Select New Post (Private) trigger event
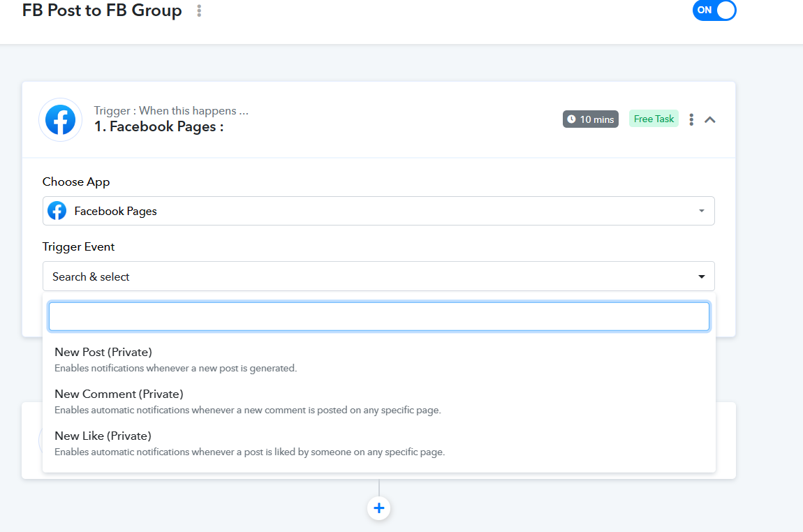This screenshot has width=803, height=532. click(379, 360)
